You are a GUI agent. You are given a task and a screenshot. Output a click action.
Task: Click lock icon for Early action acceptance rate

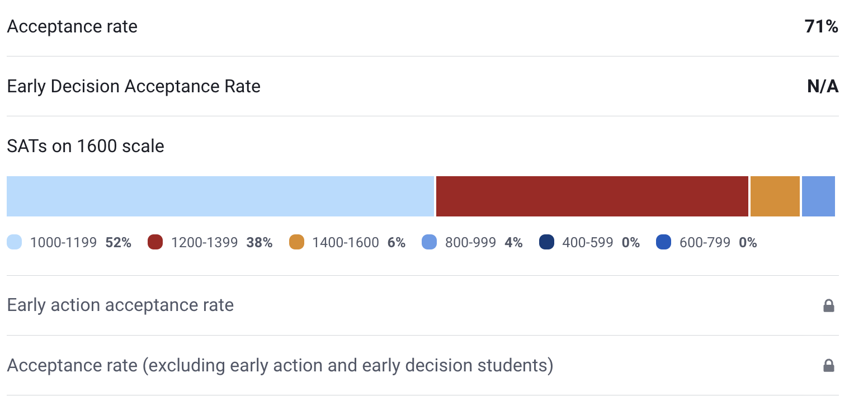click(x=828, y=305)
